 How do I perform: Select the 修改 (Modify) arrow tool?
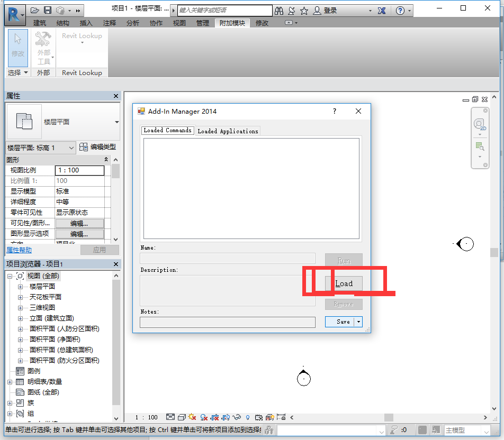point(17,48)
